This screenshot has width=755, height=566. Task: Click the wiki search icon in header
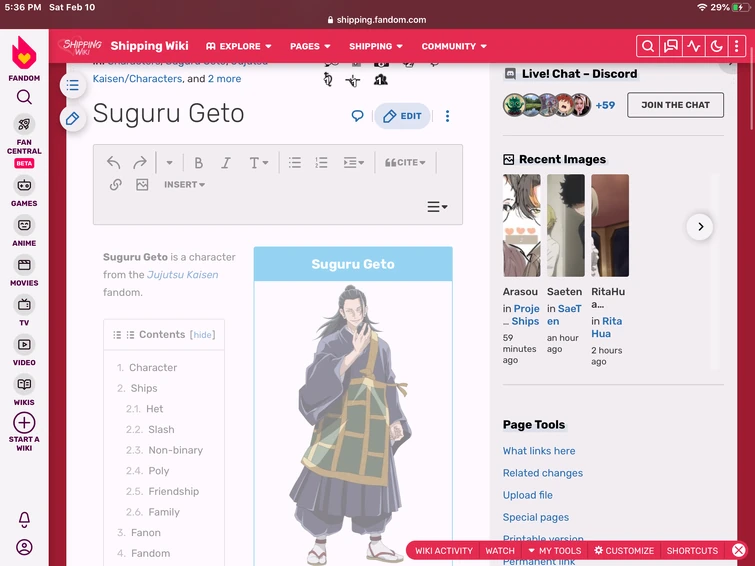coord(648,46)
